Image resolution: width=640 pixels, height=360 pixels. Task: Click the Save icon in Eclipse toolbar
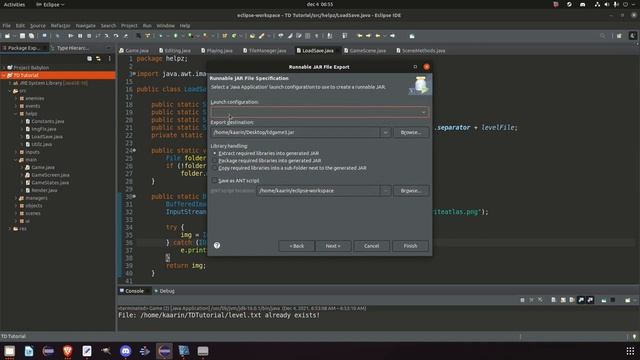pos(22,36)
